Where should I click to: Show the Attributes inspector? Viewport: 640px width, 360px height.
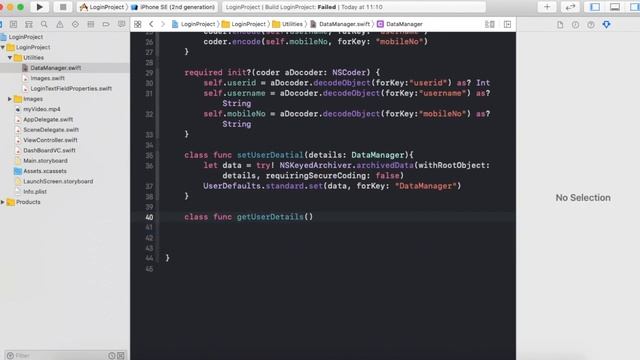[x=607, y=24]
